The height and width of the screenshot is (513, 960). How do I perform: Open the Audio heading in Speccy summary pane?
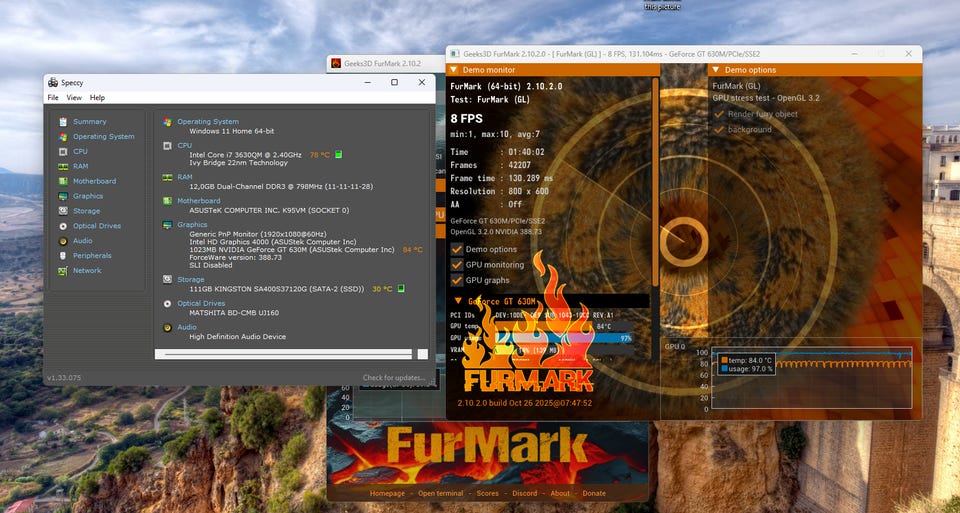[x=187, y=327]
